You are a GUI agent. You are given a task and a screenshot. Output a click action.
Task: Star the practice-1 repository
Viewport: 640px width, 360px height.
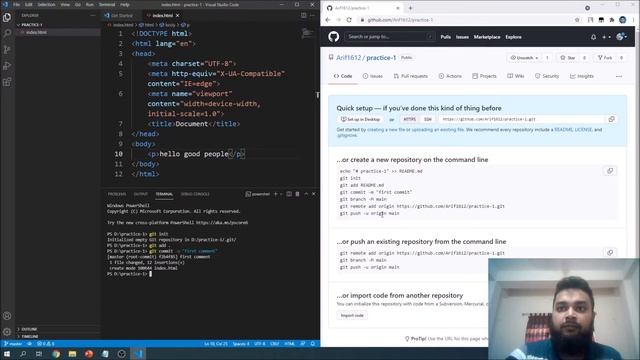tap(567, 58)
